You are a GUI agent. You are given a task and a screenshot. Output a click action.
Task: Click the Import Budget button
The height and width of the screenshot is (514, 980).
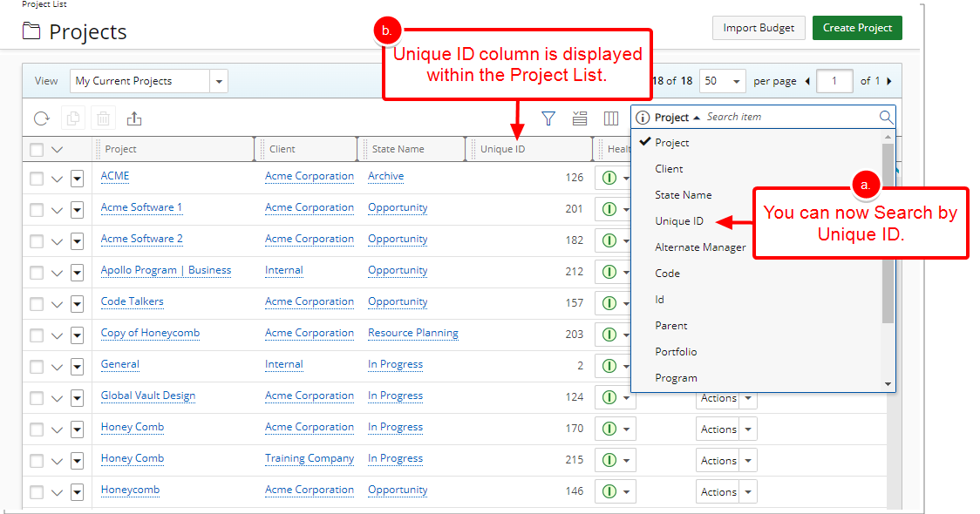coord(759,28)
